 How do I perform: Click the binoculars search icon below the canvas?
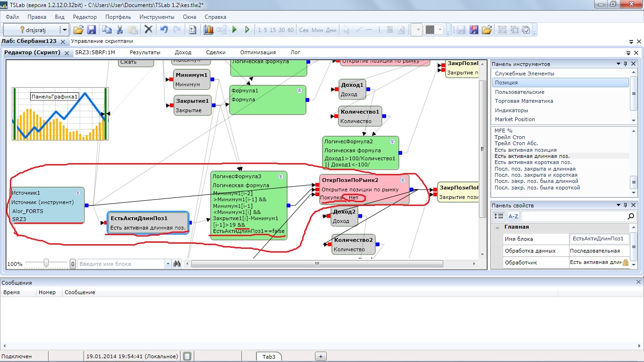click(177, 264)
